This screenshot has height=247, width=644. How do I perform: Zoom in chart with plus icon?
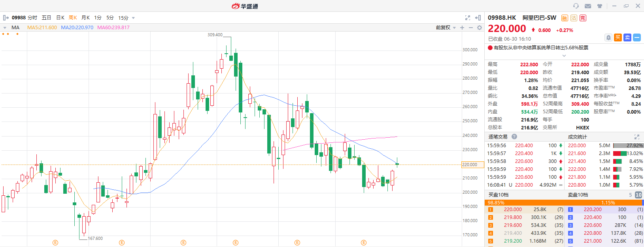462,28
